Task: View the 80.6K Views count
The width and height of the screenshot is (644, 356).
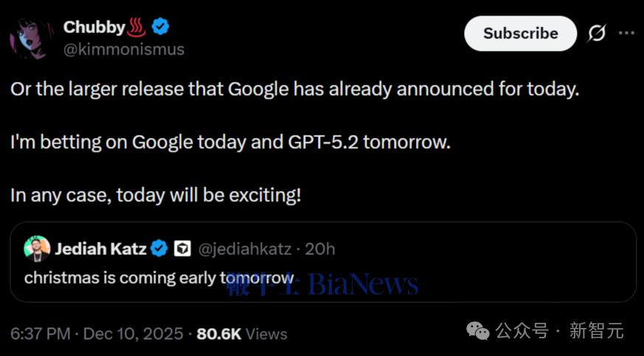Action: [x=242, y=333]
